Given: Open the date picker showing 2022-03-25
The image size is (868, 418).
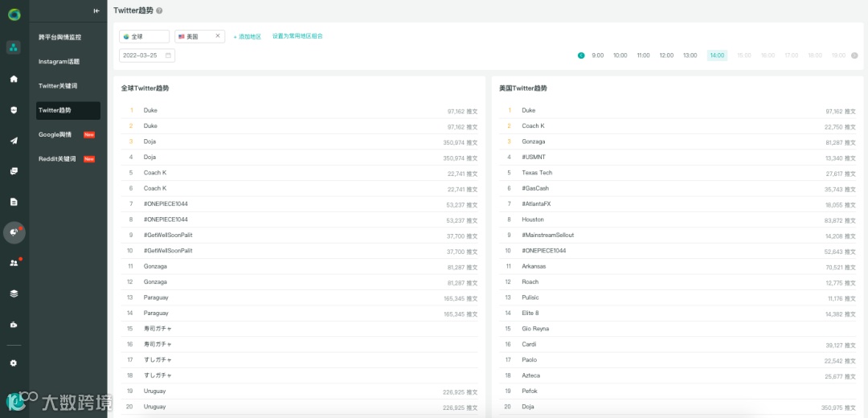Looking at the screenshot, I should (147, 55).
